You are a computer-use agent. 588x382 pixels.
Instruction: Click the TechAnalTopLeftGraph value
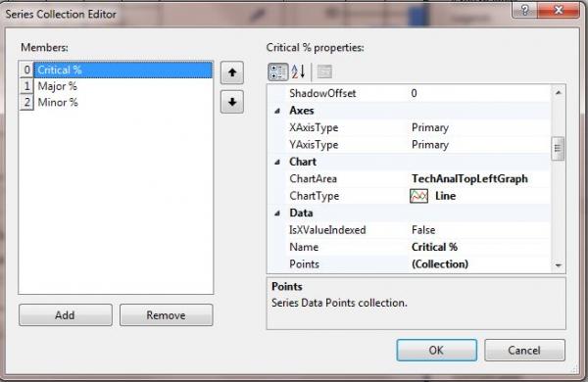click(469, 179)
